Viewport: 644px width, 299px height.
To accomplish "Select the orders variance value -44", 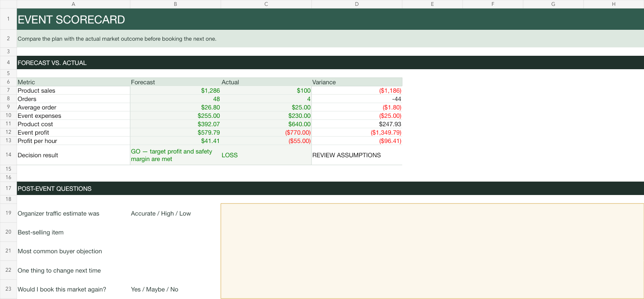I will (357, 99).
